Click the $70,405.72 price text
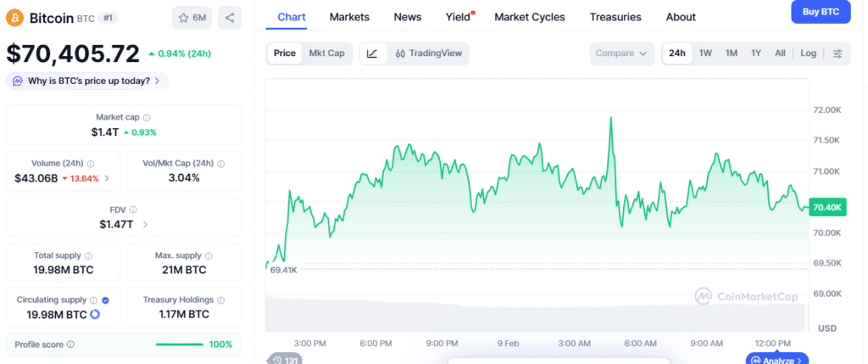The height and width of the screenshot is (364, 868). pyautogui.click(x=73, y=53)
